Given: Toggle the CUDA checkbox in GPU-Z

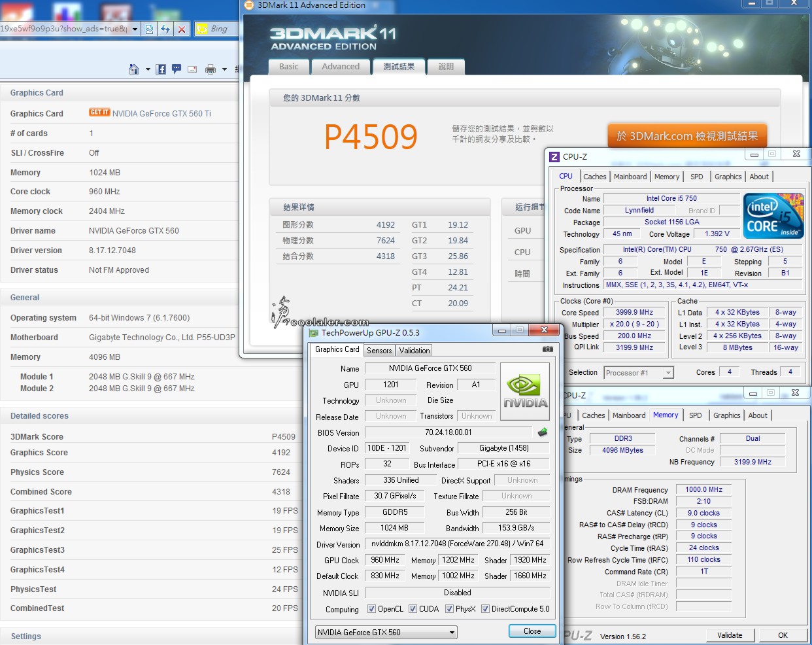Looking at the screenshot, I should tap(413, 609).
